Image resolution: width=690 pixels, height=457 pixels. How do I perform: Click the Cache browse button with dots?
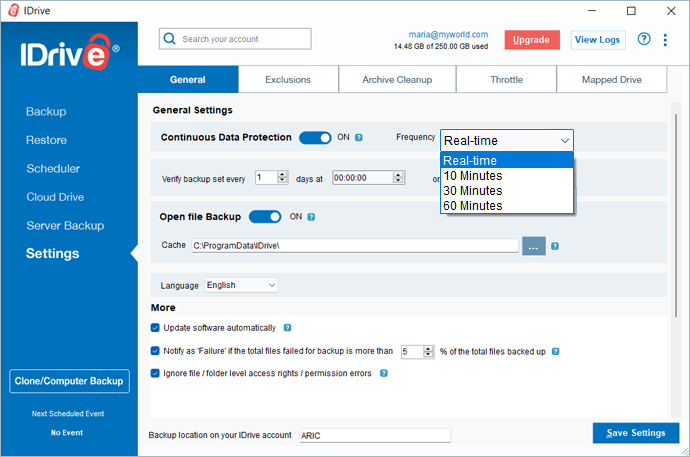[534, 246]
